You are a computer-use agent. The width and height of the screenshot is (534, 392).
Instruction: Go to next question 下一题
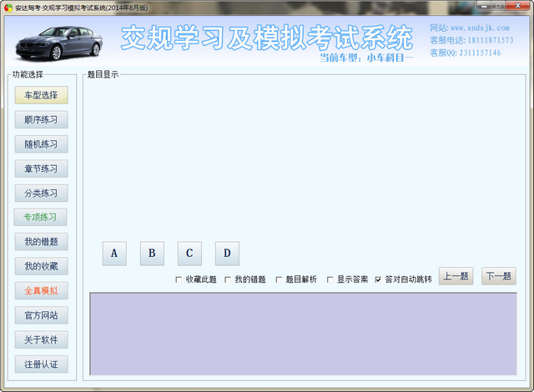[499, 276]
